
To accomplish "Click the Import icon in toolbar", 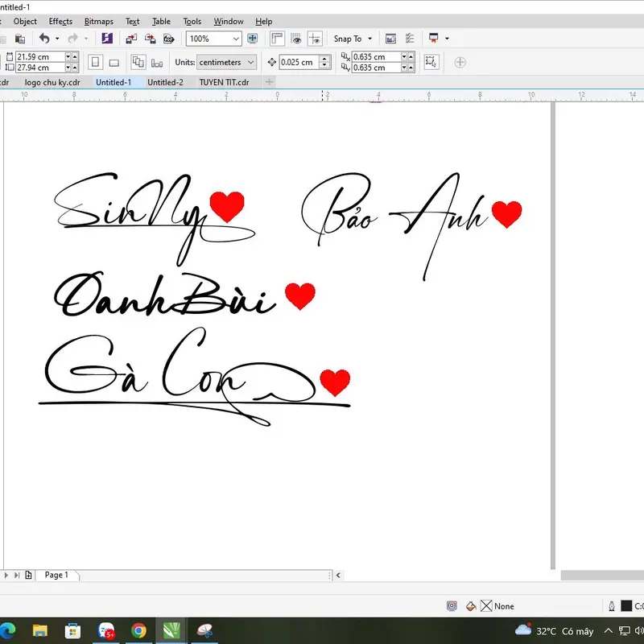I will 131,39.
